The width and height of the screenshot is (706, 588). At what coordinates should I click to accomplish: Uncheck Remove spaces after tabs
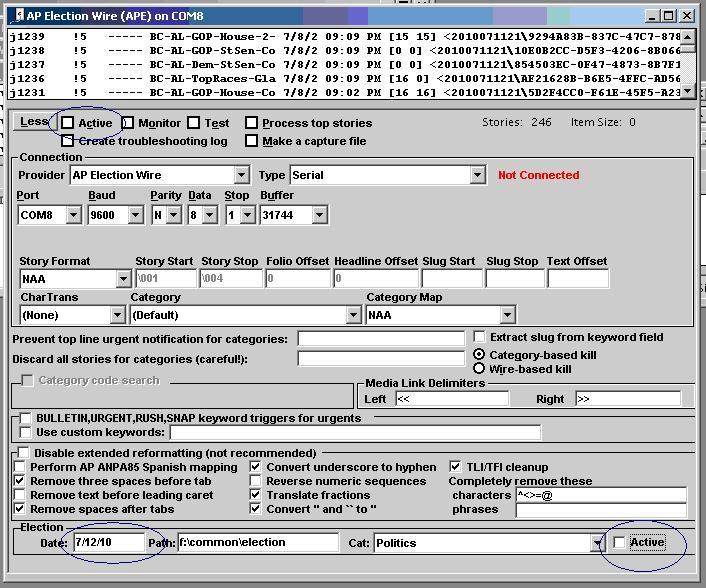(x=20, y=509)
